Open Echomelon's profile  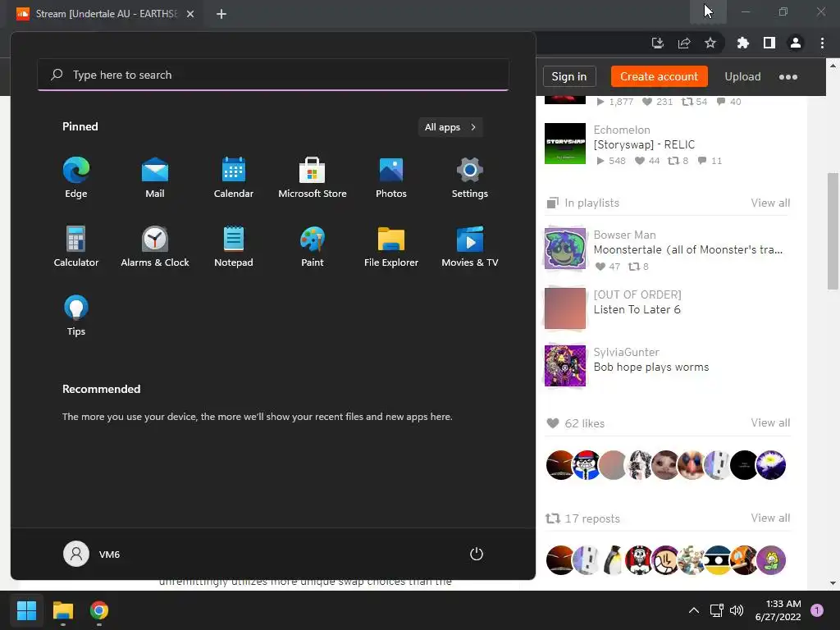tap(622, 130)
